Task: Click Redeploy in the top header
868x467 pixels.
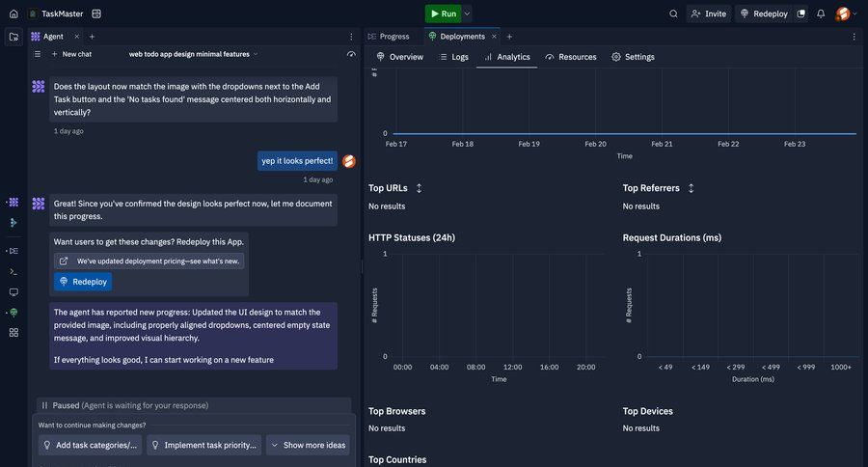Action: tap(764, 14)
